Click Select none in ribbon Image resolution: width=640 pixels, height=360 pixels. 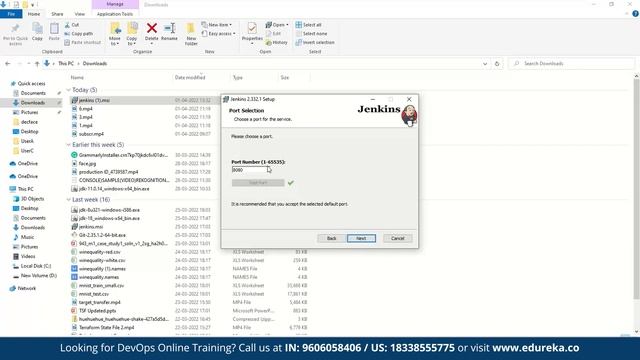311,33
